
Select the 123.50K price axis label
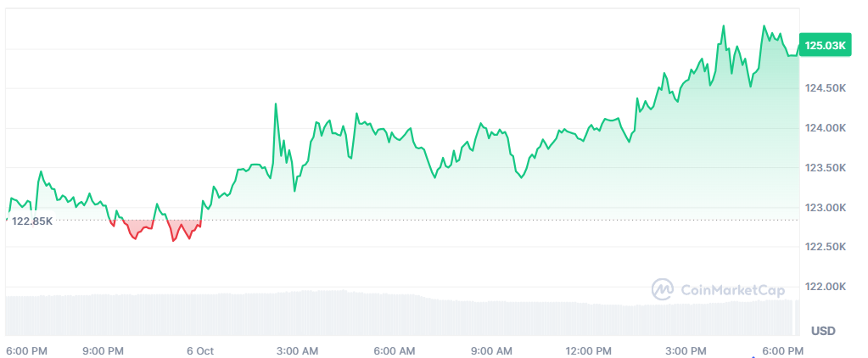(824, 168)
